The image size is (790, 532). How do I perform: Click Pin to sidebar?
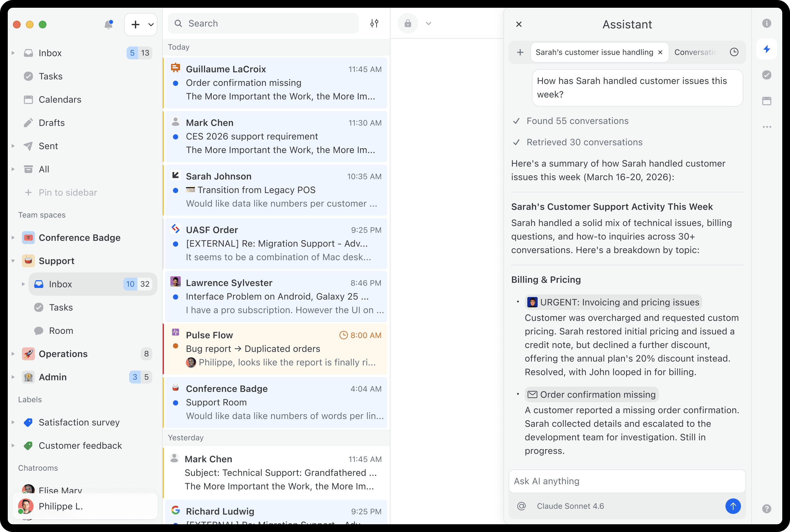[x=67, y=192]
